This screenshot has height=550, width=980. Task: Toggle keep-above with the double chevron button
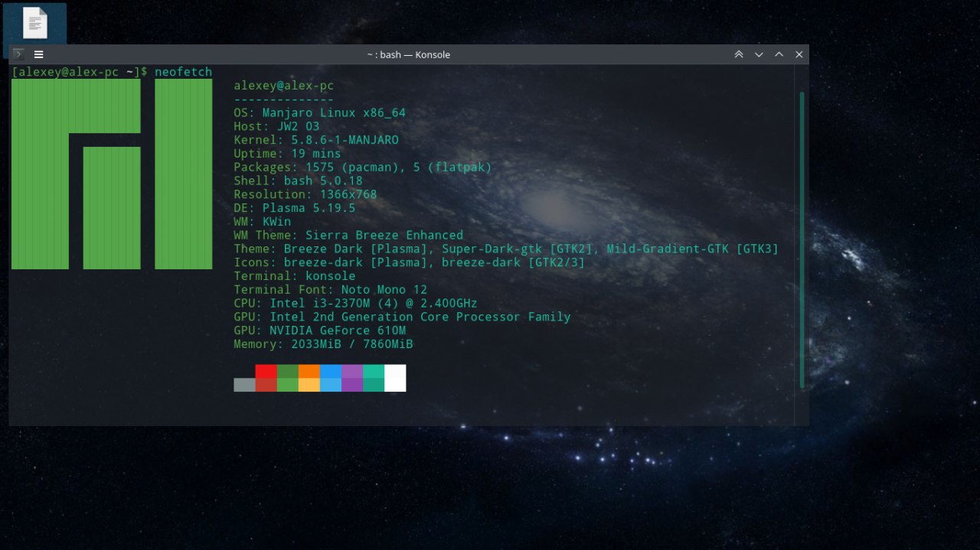739,54
